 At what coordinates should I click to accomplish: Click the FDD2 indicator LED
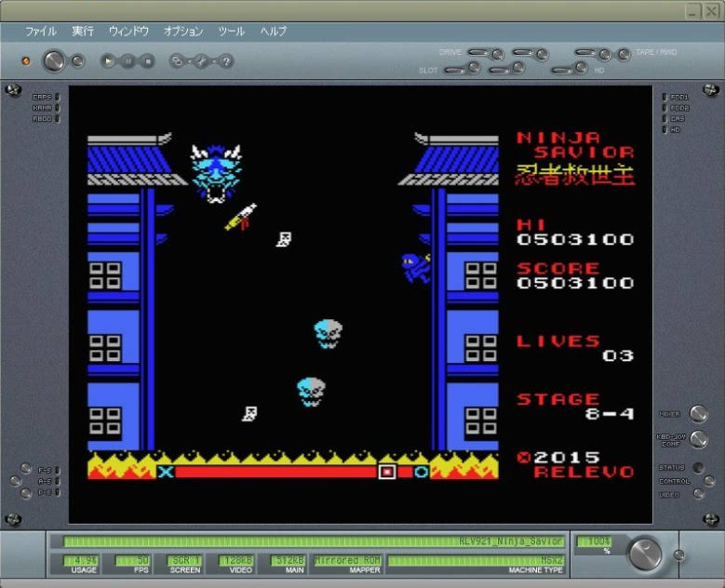pyautogui.click(x=665, y=108)
